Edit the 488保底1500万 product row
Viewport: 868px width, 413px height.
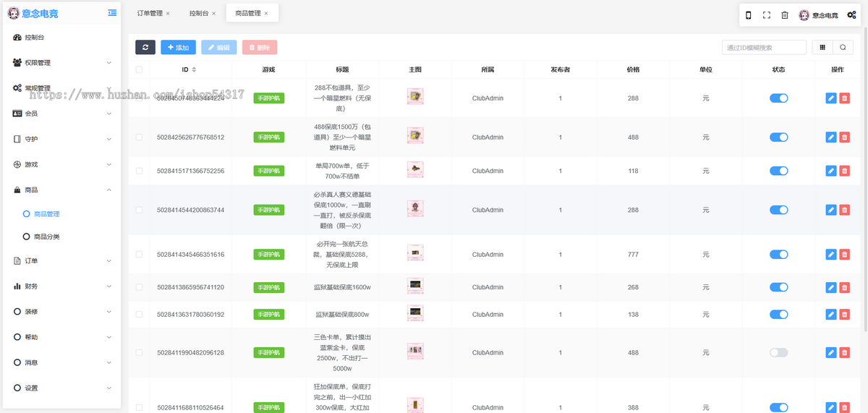click(831, 137)
